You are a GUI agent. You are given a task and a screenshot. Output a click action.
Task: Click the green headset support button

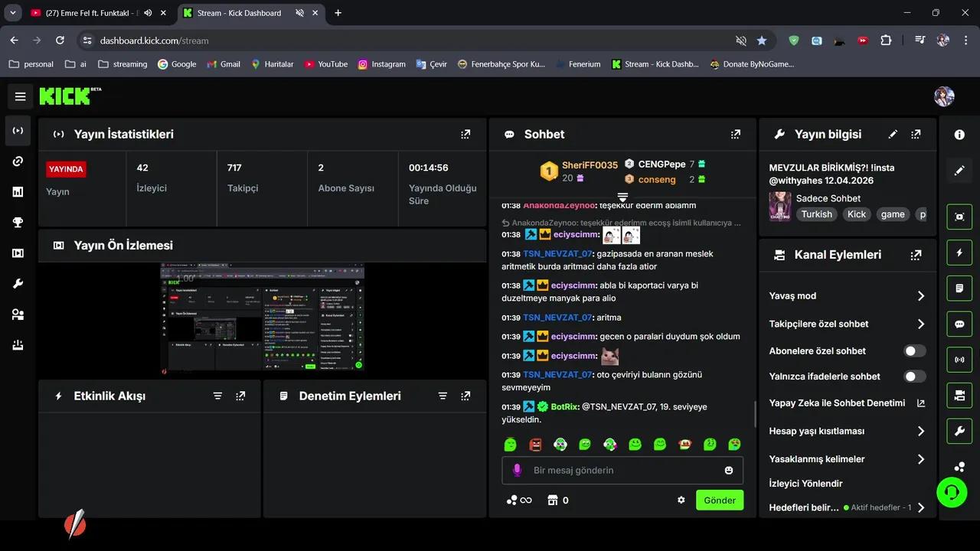[952, 492]
